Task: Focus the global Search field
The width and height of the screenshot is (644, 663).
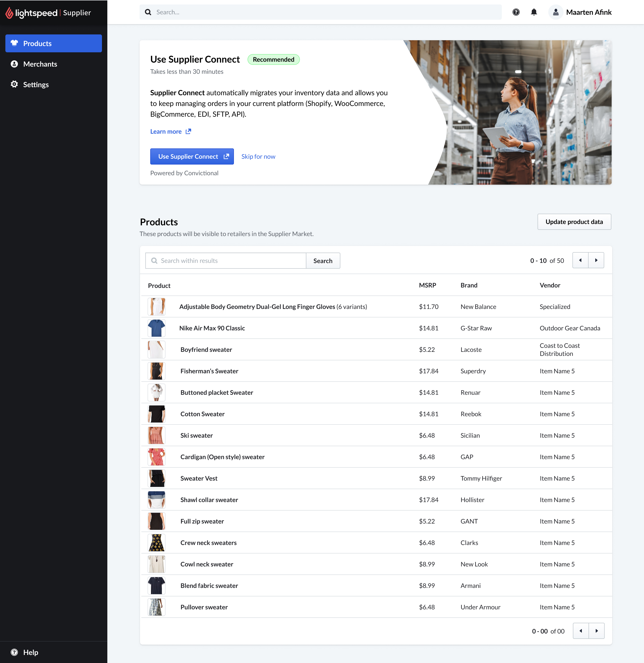Action: 320,12
